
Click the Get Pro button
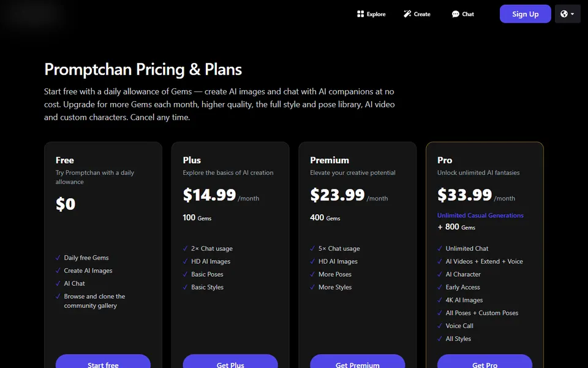pos(484,361)
